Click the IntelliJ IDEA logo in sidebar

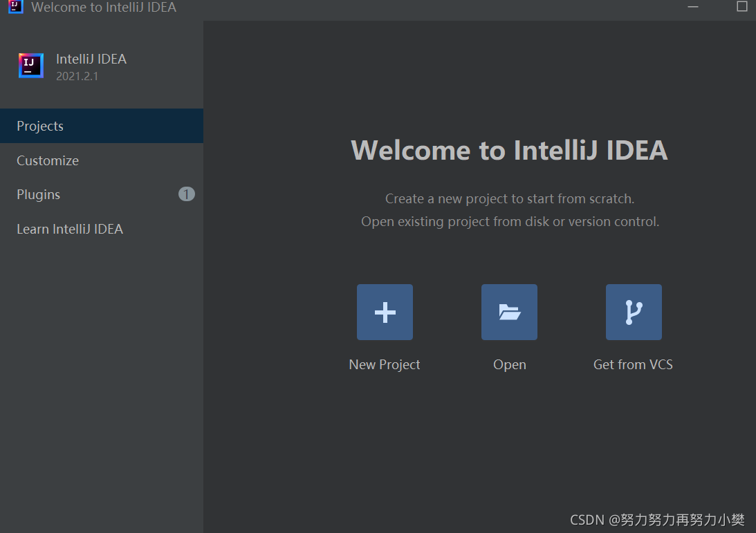tap(31, 66)
